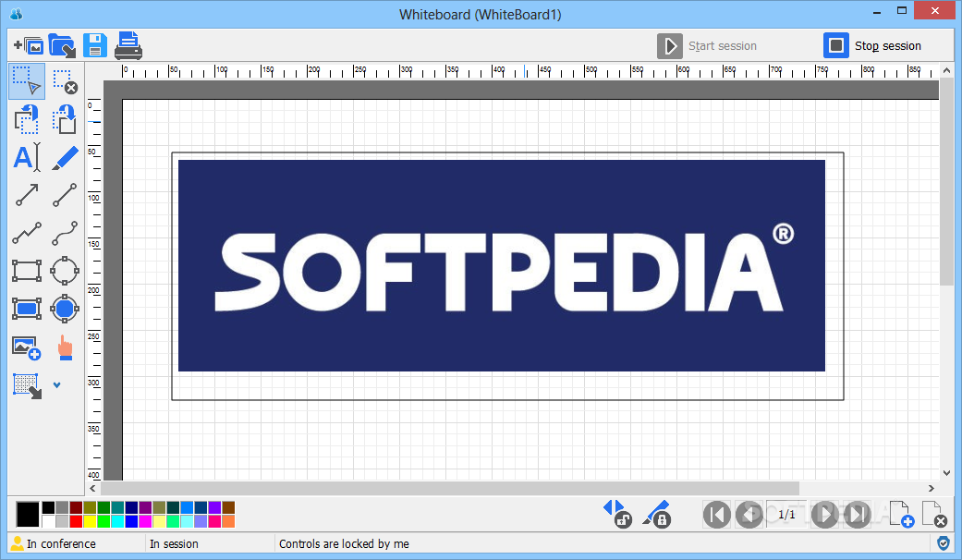Click the Stop session button

tap(871, 46)
